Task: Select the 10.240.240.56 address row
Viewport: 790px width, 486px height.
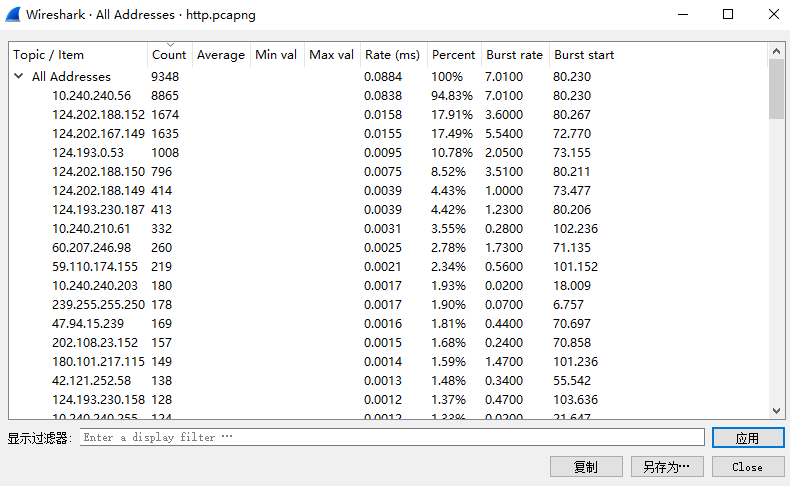Action: [x=388, y=96]
